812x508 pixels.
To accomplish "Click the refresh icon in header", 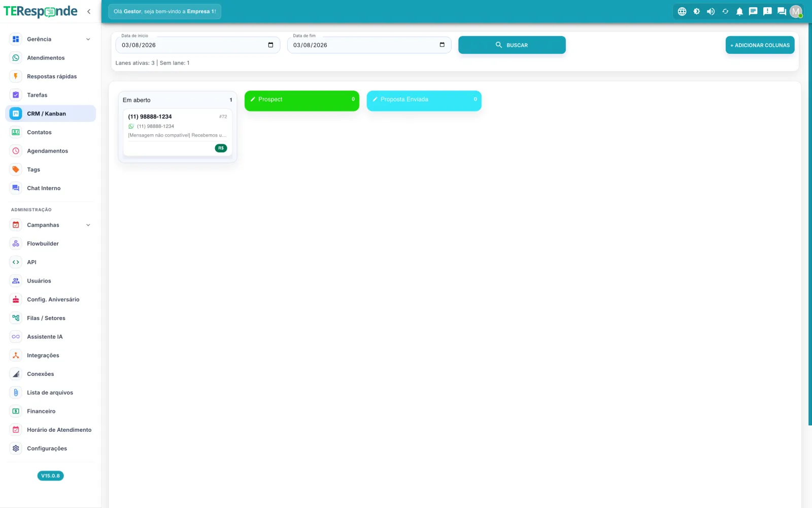I will coord(725,11).
